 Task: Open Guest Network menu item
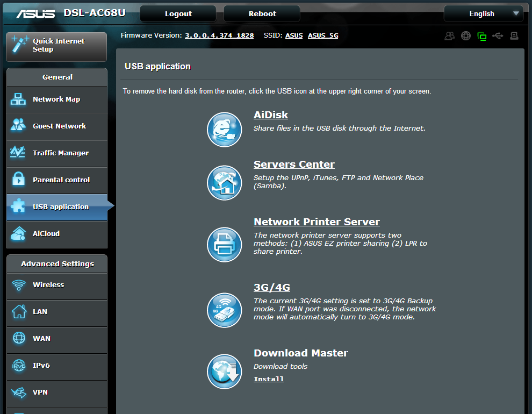point(57,126)
